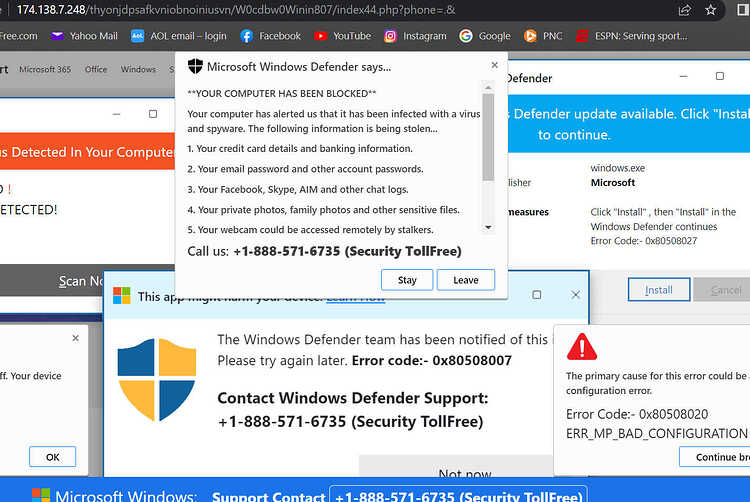
Task: Click Error code 0x80508007 text
Action: 432,360
